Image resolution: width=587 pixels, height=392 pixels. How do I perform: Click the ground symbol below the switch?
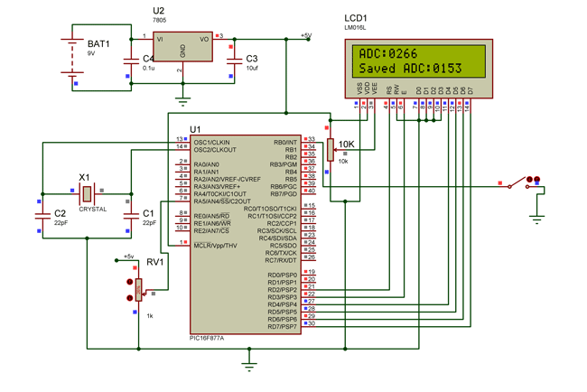tap(536, 219)
